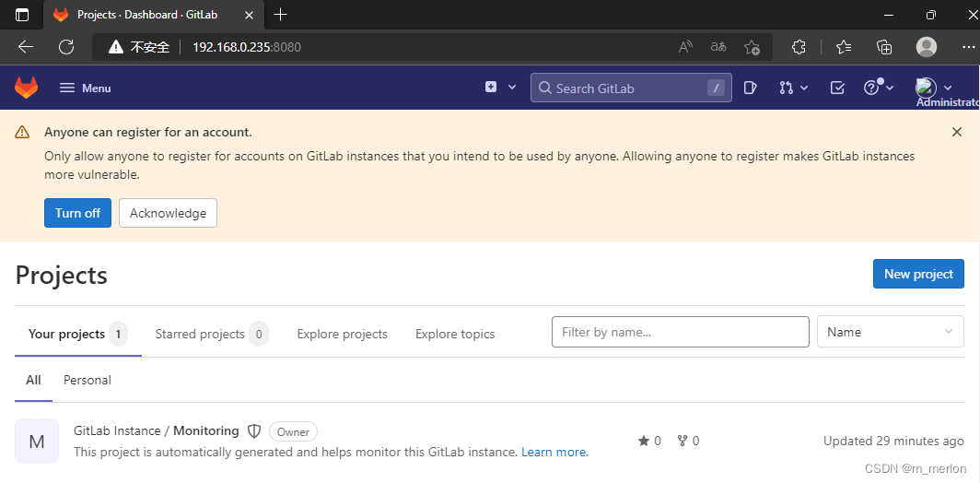Reload the page with Refresh icon

(66, 47)
